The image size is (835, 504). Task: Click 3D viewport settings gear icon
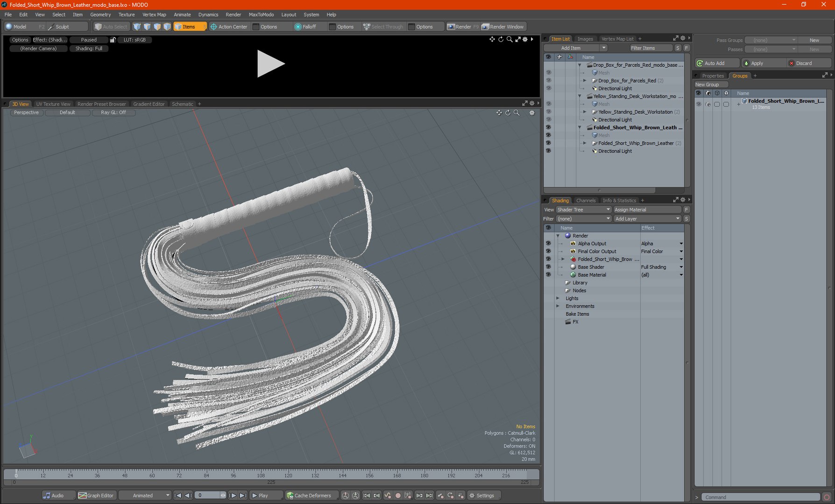click(532, 112)
